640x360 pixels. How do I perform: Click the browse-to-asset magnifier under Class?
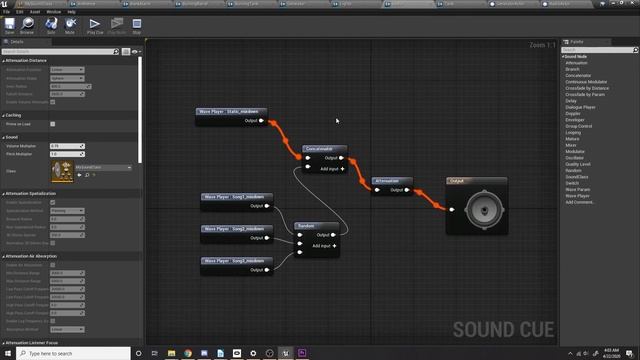(x=87, y=175)
